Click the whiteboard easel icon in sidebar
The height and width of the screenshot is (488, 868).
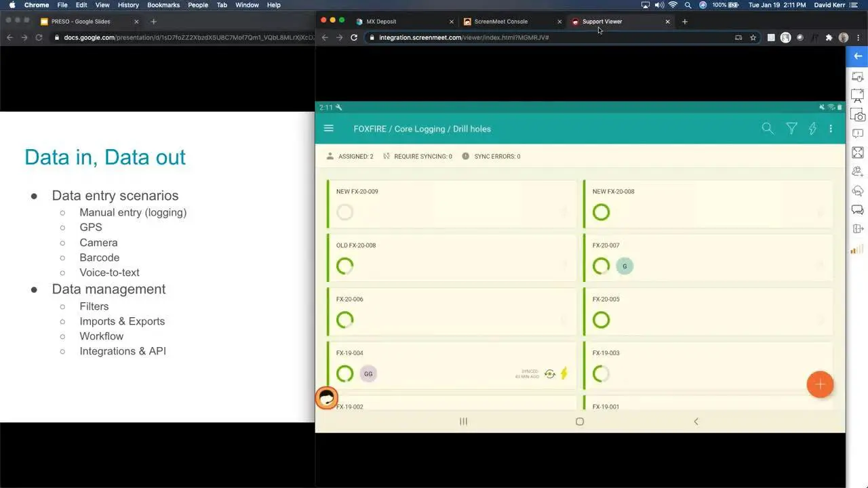pos(858,96)
